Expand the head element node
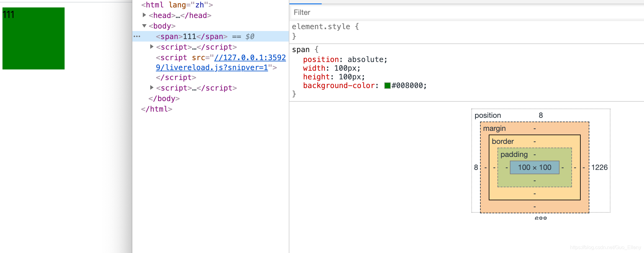Screen dimensions: 644x253 (x=144, y=15)
